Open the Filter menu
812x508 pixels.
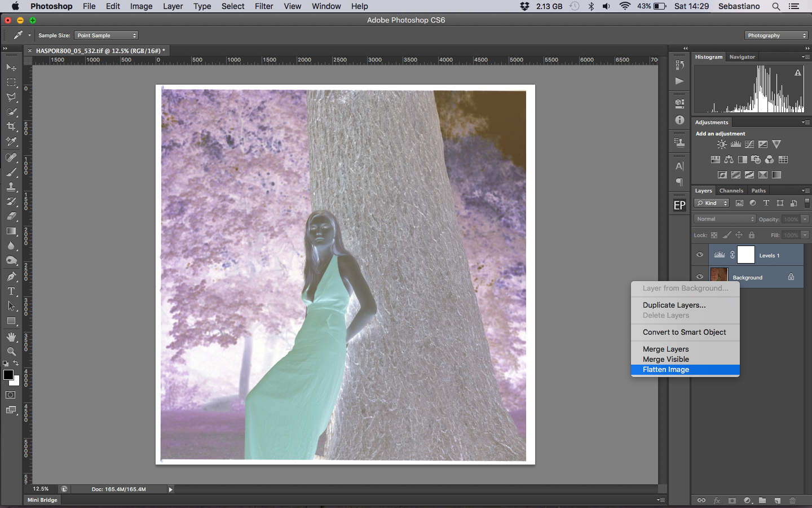[264, 6]
